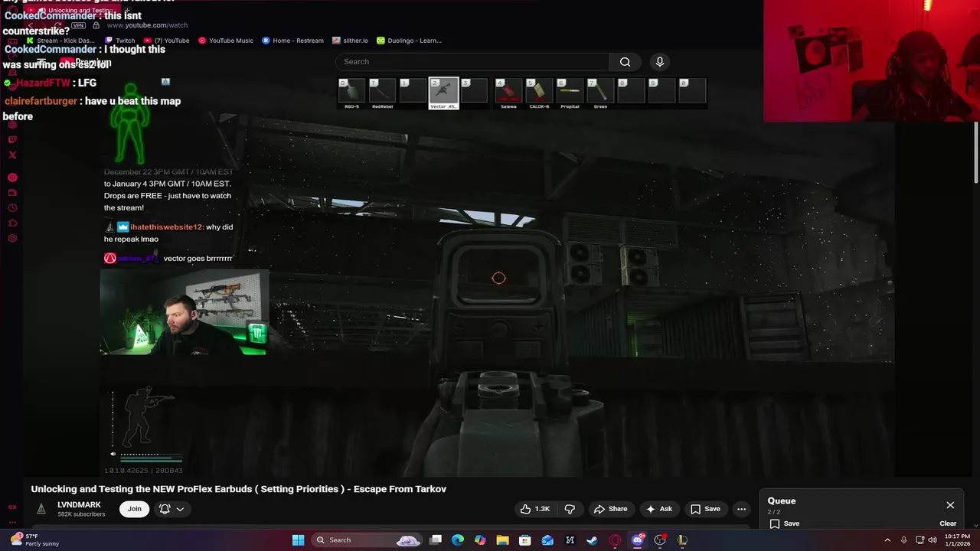Screen dimensions: 980x551
Task: Open Copilot from the taskbar
Action: [x=480, y=540]
